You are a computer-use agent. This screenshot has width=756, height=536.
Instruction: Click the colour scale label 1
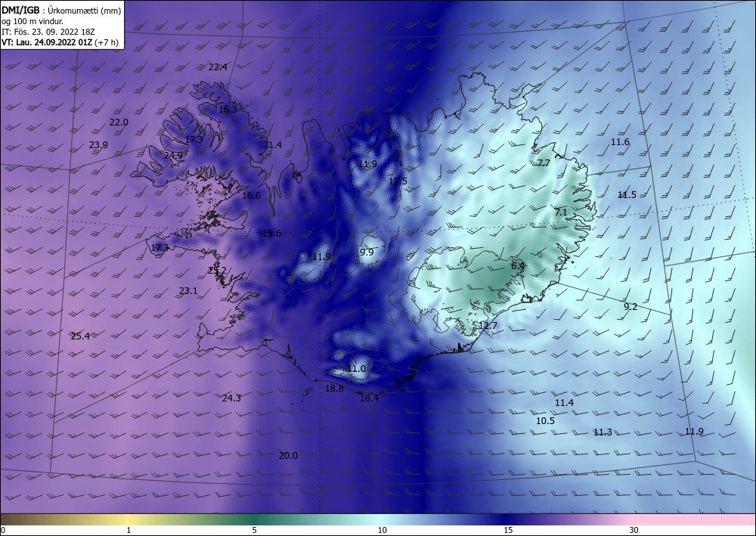click(x=129, y=531)
